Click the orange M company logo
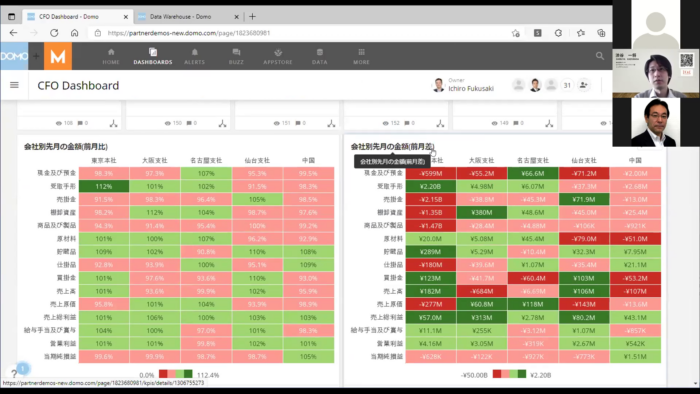Screen dimensions: 700x394 pos(58,56)
